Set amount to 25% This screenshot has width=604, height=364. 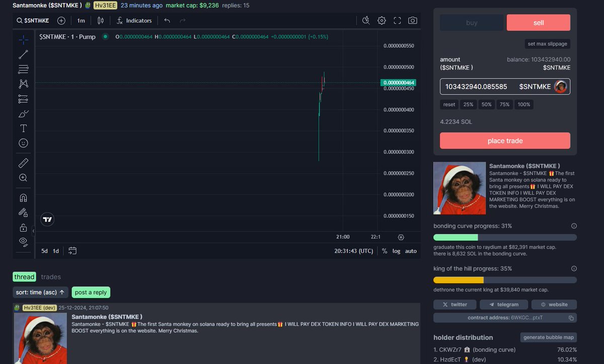pyautogui.click(x=468, y=105)
